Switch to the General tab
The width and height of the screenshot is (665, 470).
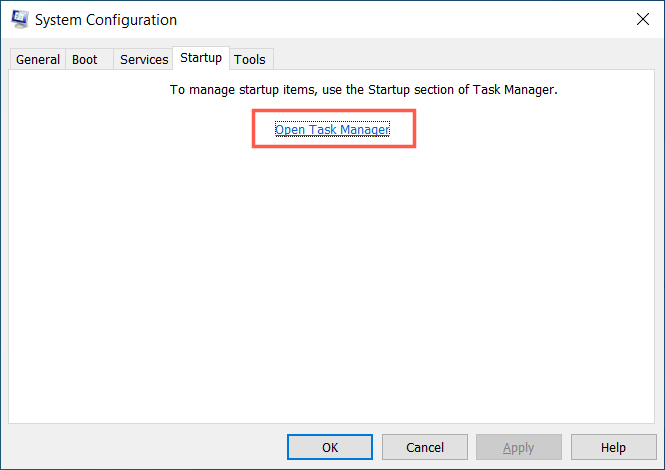tap(38, 59)
